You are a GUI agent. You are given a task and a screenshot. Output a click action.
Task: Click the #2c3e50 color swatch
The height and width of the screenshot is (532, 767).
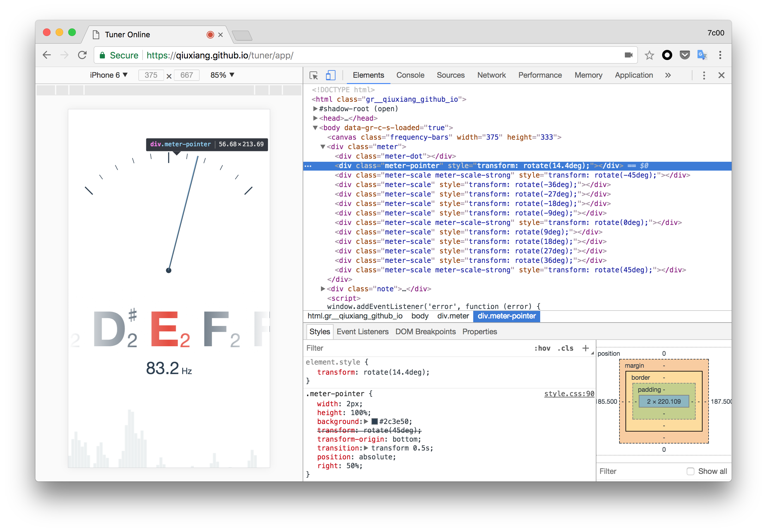[x=374, y=421]
